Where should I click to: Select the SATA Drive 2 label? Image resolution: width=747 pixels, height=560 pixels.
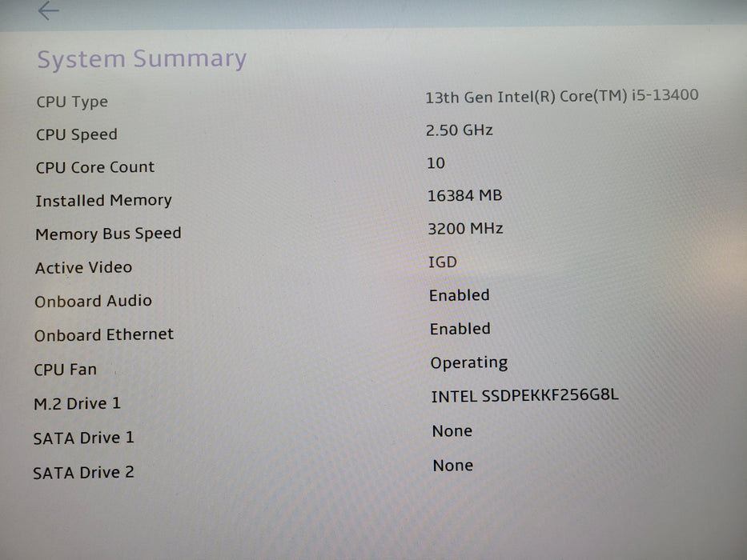(84, 473)
